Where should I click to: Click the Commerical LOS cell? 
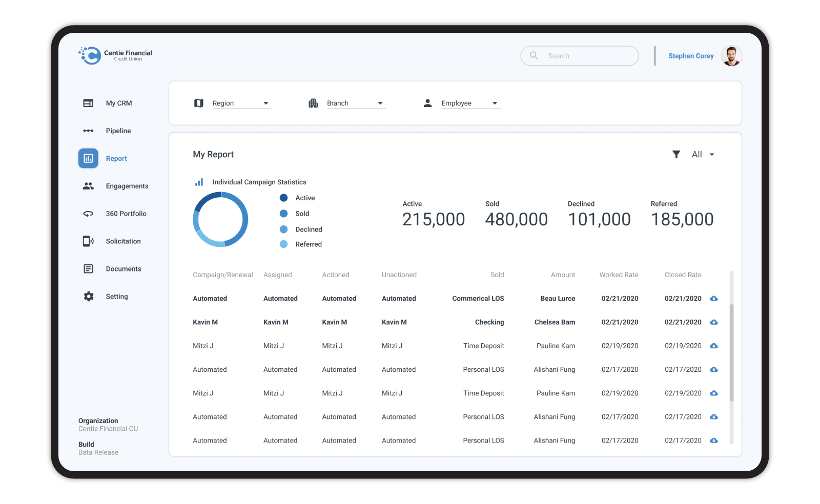478,299
